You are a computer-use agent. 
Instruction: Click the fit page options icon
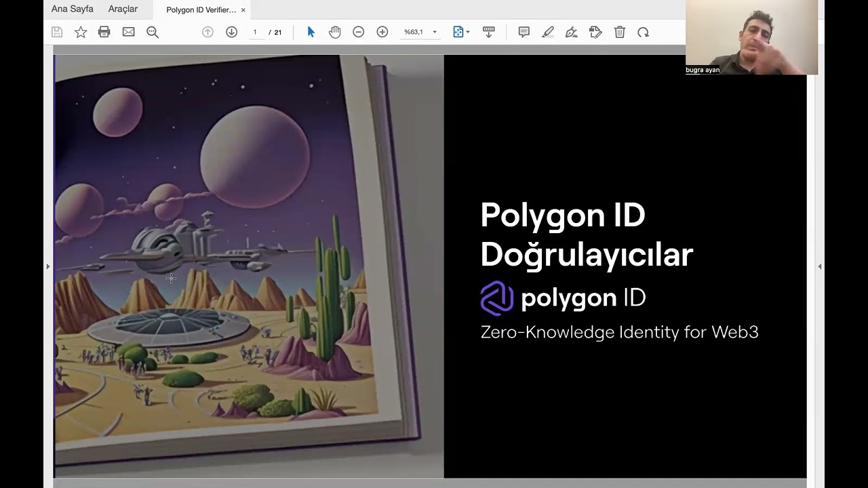(458, 32)
